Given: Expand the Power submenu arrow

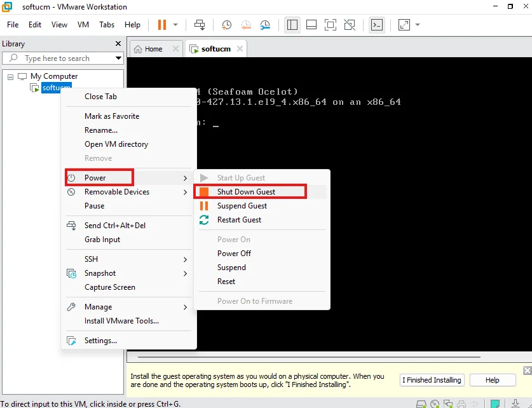Looking at the screenshot, I should pos(185,178).
